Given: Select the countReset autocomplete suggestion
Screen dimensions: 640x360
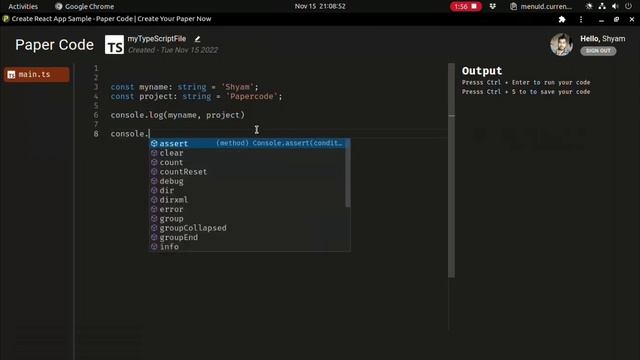Looking at the screenshot, I should (x=247, y=172).
